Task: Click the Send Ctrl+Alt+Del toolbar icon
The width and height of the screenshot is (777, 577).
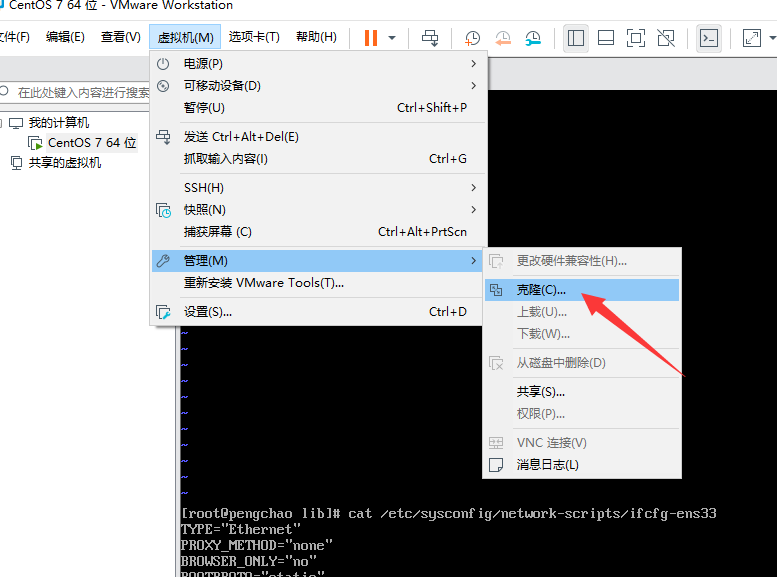Action: 430,38
